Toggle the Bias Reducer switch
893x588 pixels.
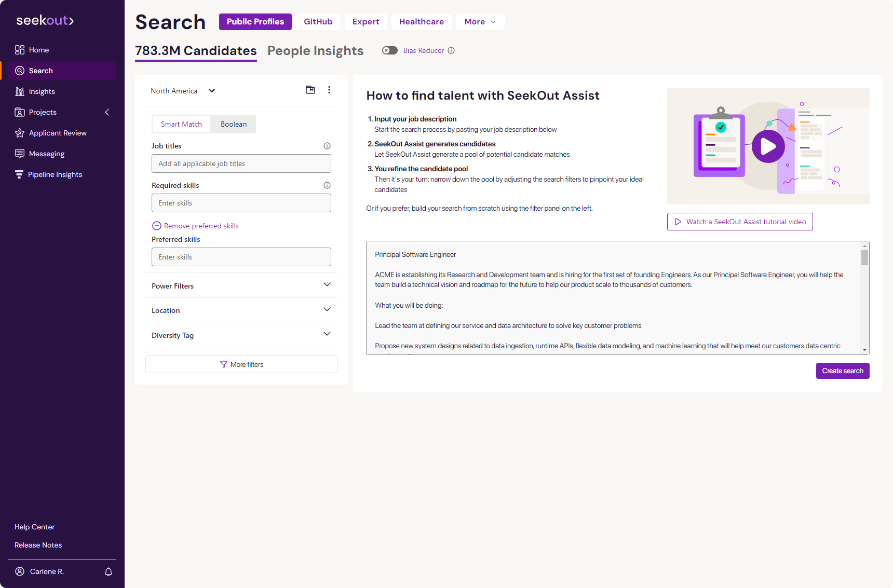click(390, 50)
